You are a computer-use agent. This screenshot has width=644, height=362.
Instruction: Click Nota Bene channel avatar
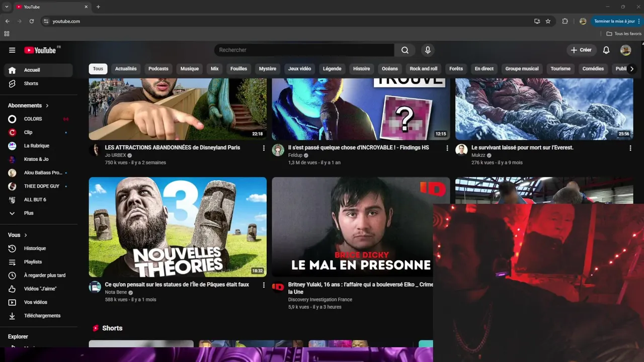95,287
